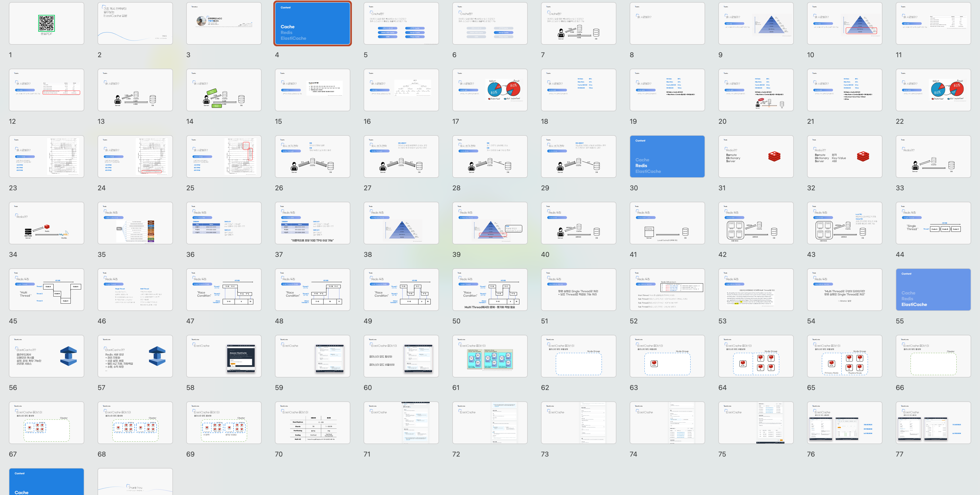Image resolution: width=980 pixels, height=495 pixels.
Task: Pick slide 14 with green labels
Action: point(224,90)
